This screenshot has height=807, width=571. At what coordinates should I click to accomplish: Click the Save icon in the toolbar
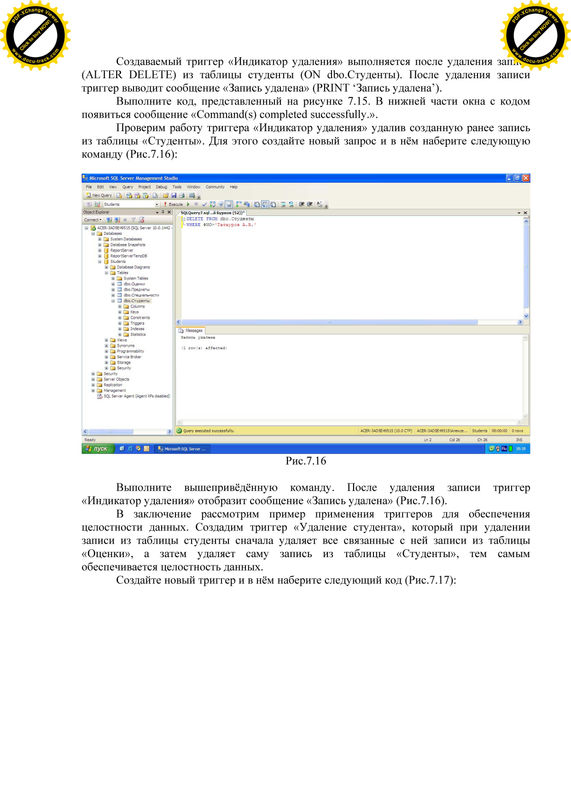(174, 196)
